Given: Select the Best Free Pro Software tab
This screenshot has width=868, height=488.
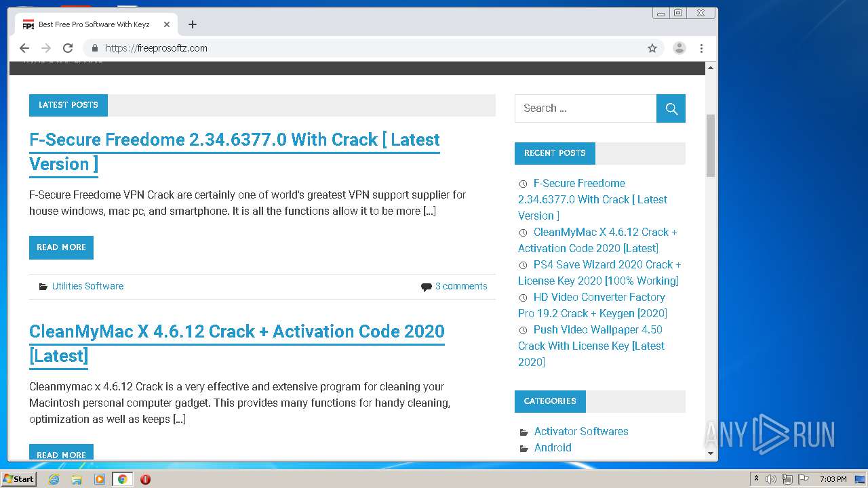Looking at the screenshot, I should (x=96, y=24).
